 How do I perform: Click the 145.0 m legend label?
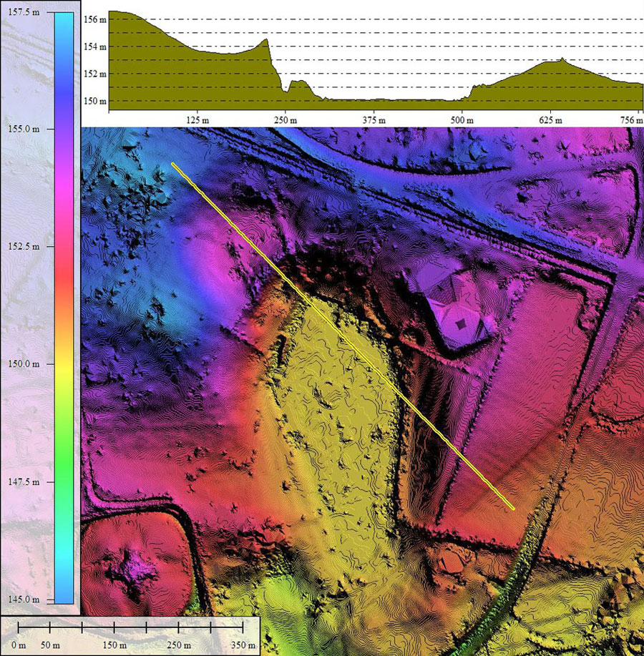(24, 599)
